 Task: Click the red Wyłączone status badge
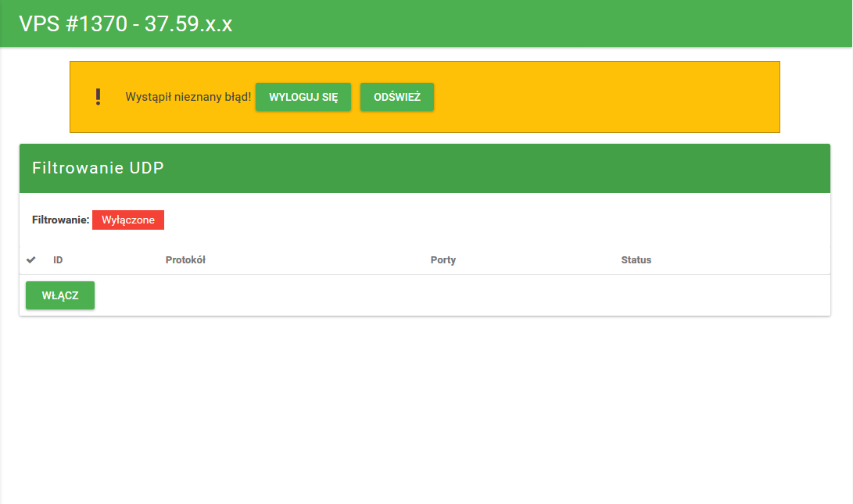128,220
